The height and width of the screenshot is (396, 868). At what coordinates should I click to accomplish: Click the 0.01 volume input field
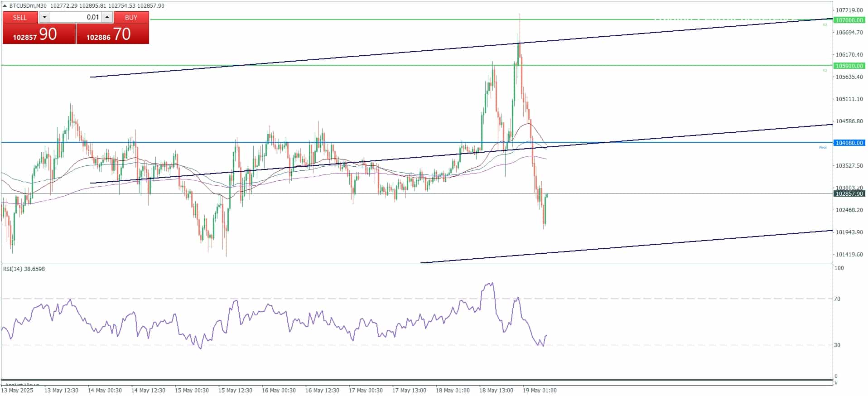(76, 17)
